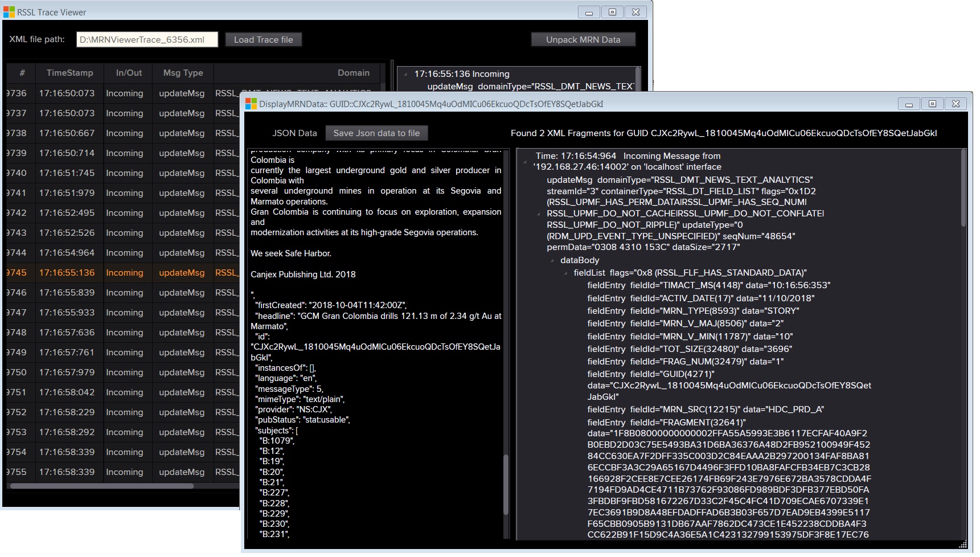Click the JSON Data label
Screen dimensions: 980x557
tap(294, 133)
